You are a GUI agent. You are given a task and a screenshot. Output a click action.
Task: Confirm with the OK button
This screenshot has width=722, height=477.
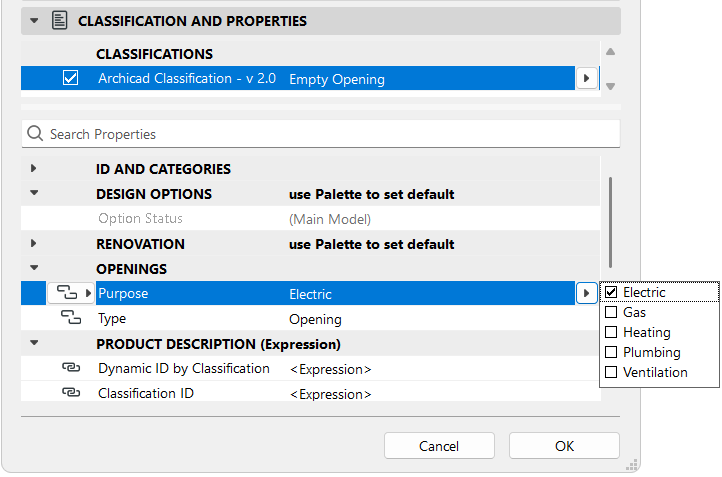564,446
